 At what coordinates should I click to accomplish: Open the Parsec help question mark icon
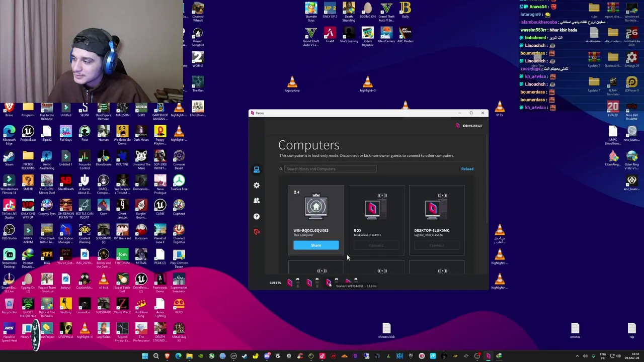257,216
